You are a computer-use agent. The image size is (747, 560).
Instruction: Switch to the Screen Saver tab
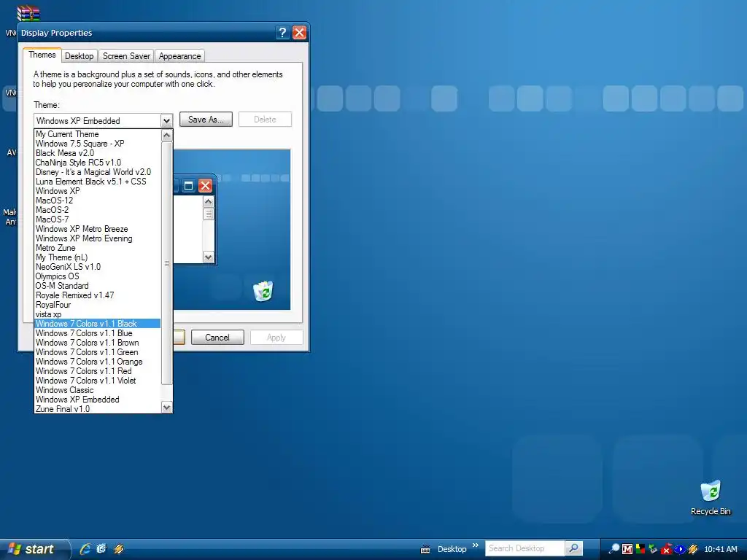[126, 56]
